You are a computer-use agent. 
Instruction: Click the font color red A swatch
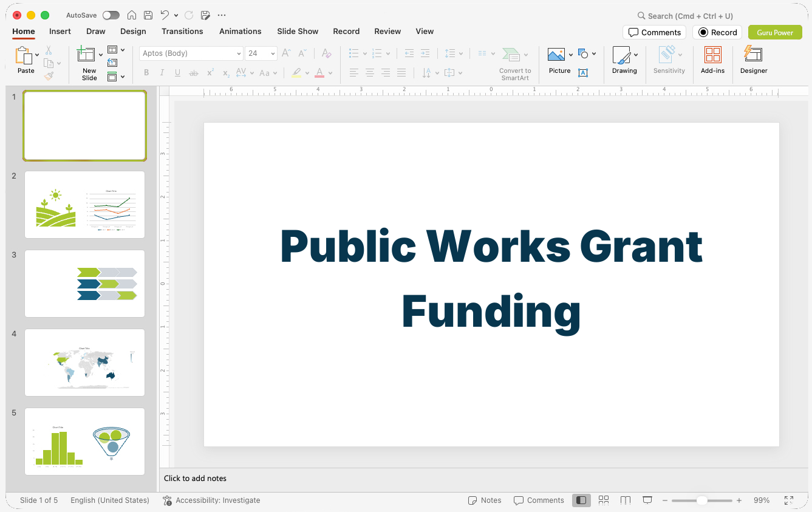319,73
